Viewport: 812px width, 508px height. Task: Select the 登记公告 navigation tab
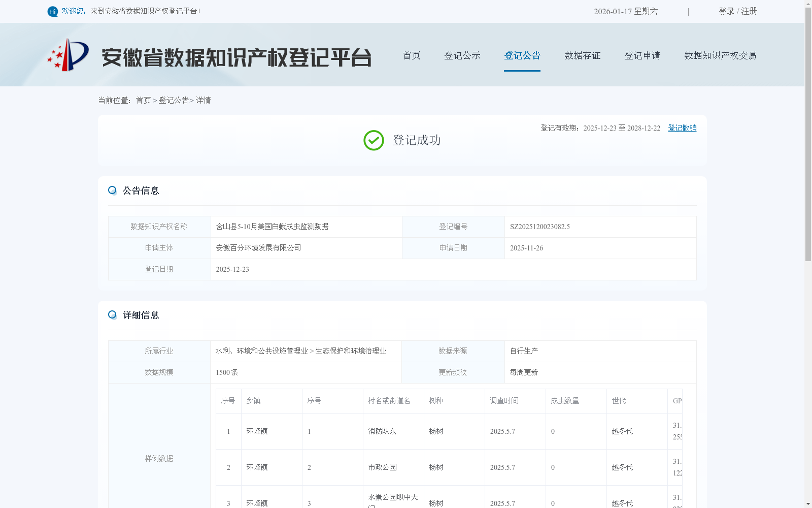tap(522, 55)
